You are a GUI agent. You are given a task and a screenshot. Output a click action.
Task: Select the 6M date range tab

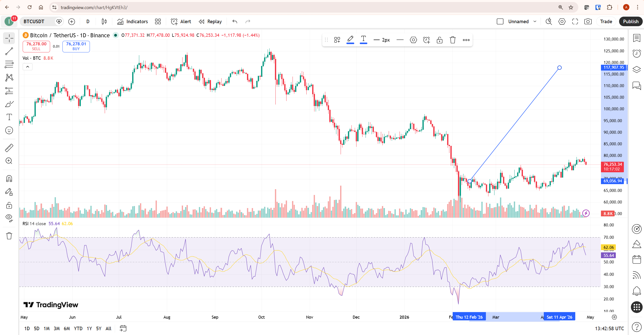coord(67,328)
